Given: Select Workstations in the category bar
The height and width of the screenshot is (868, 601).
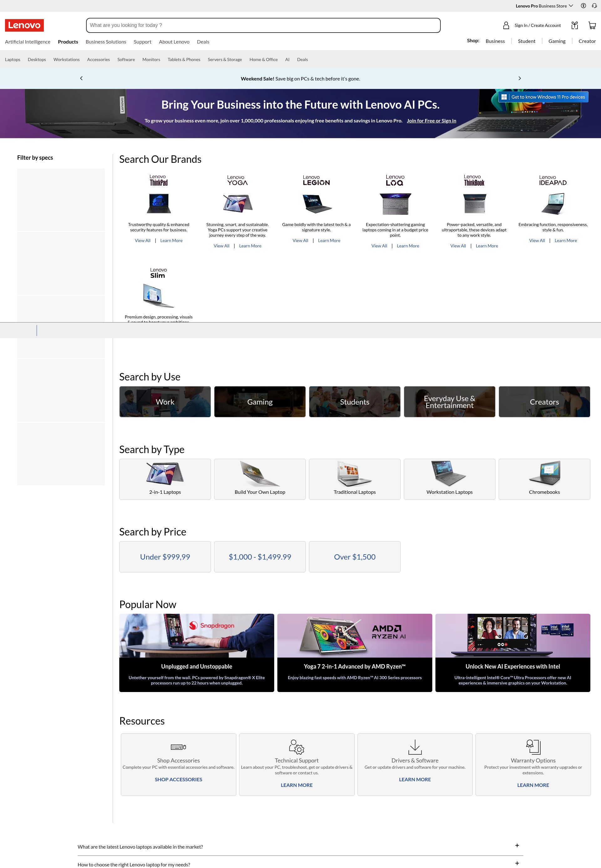Looking at the screenshot, I should pos(66,59).
